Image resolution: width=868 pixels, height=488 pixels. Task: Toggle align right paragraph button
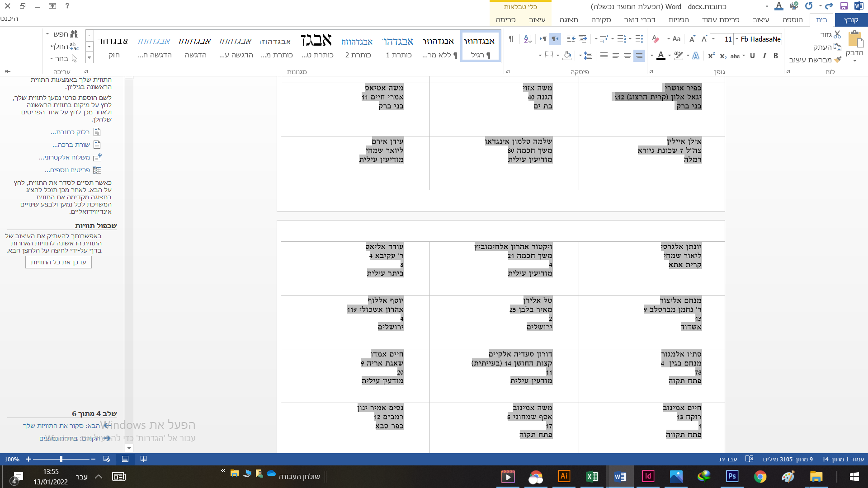pos(639,56)
